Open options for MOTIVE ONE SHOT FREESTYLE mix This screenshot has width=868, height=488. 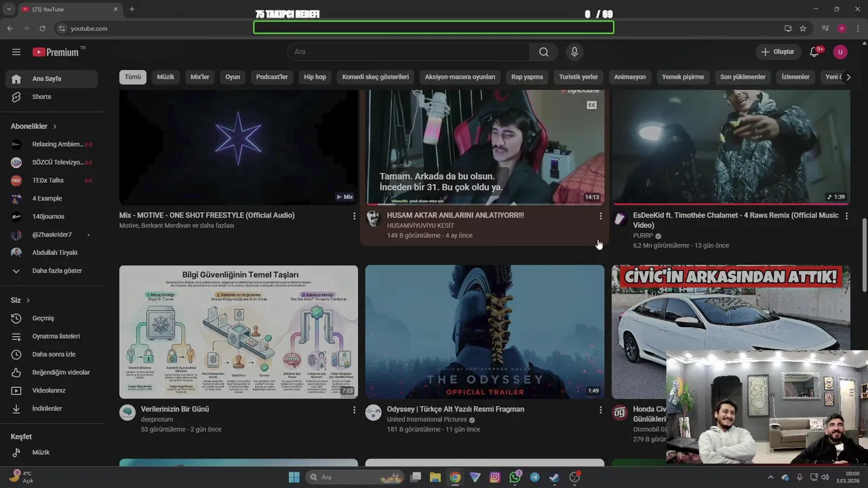click(354, 216)
